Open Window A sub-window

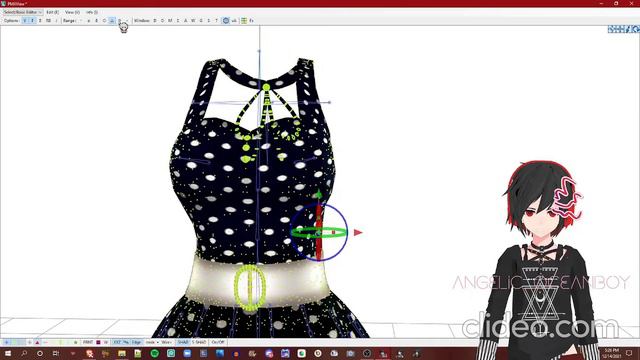click(x=186, y=20)
